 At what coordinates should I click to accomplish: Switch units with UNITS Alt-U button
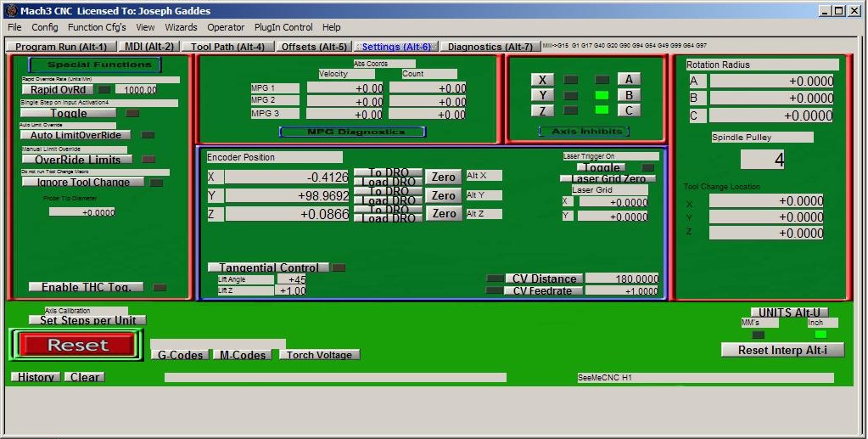[789, 312]
